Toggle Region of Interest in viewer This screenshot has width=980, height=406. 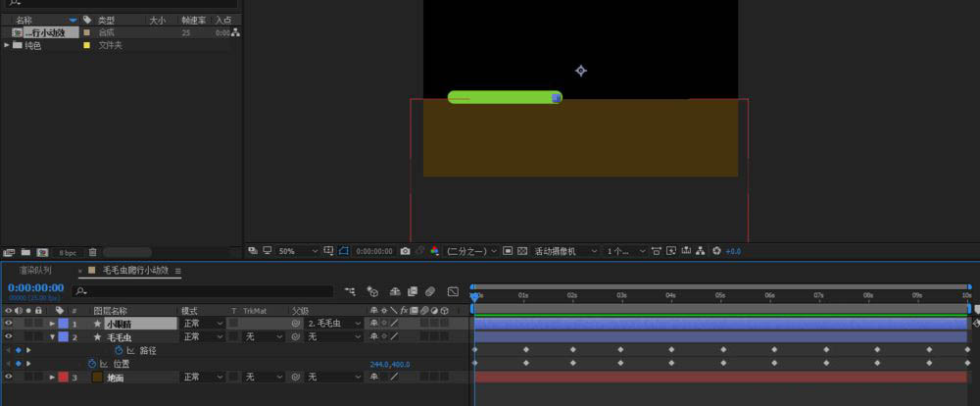tap(508, 251)
